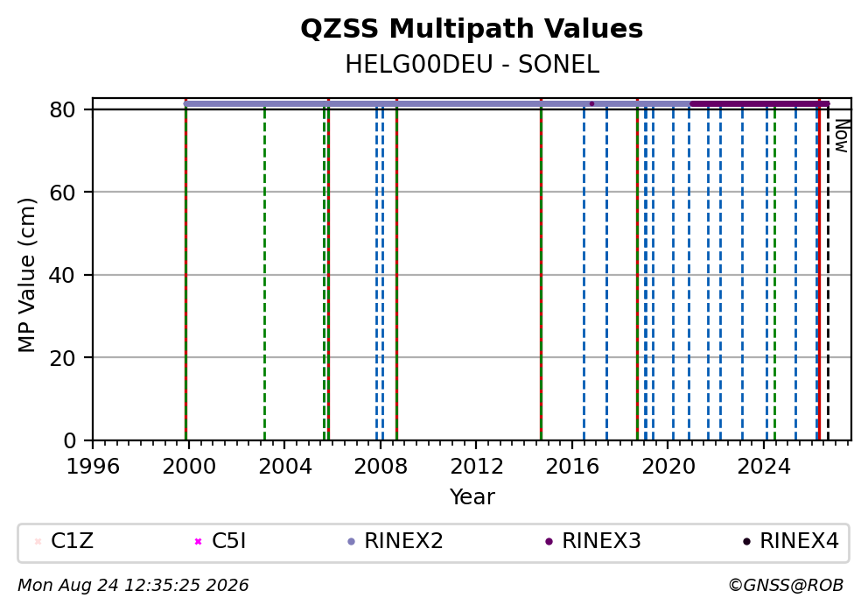Click the 40 y-axis tick label
The image size is (868, 612).
[x=62, y=275]
